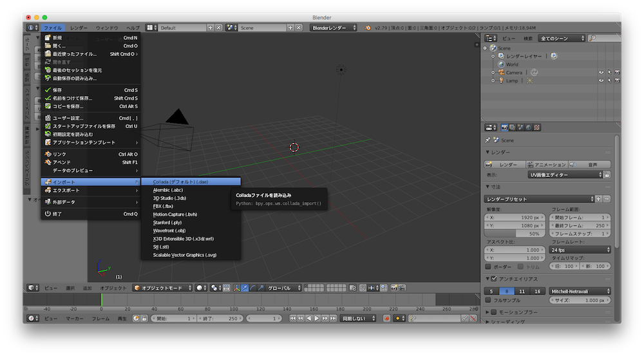This screenshot has width=644, height=356.
Task: Click the Blender logo in info header
Action: tap(368, 28)
